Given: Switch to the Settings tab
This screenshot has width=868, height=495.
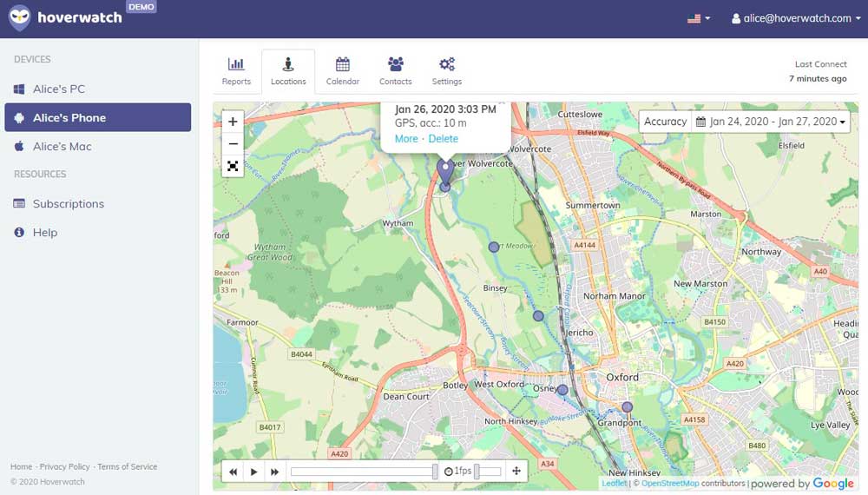Looking at the screenshot, I should [x=447, y=71].
